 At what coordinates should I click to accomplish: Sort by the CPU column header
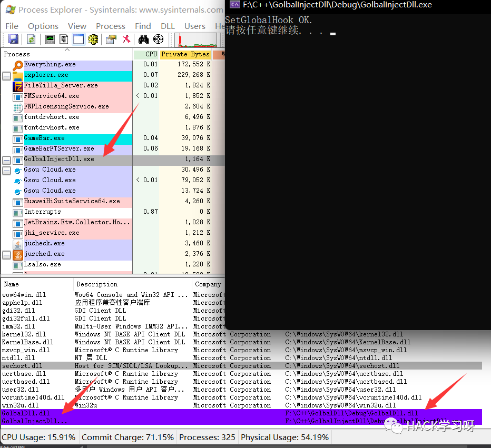point(146,54)
